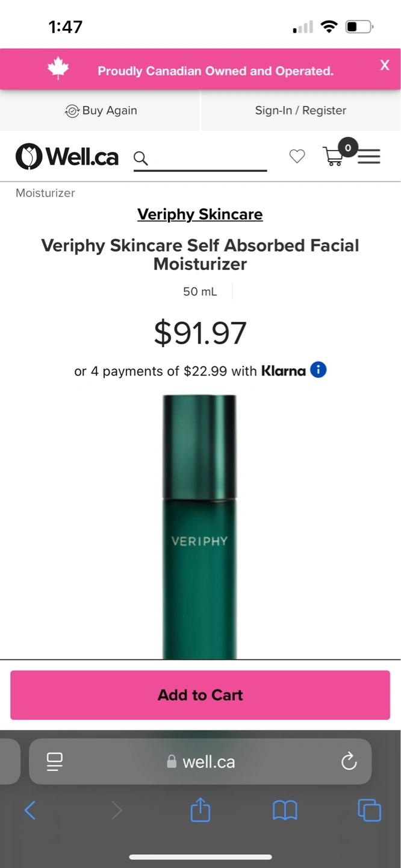Open Sign-In / Register
The height and width of the screenshot is (868, 401).
pos(300,110)
